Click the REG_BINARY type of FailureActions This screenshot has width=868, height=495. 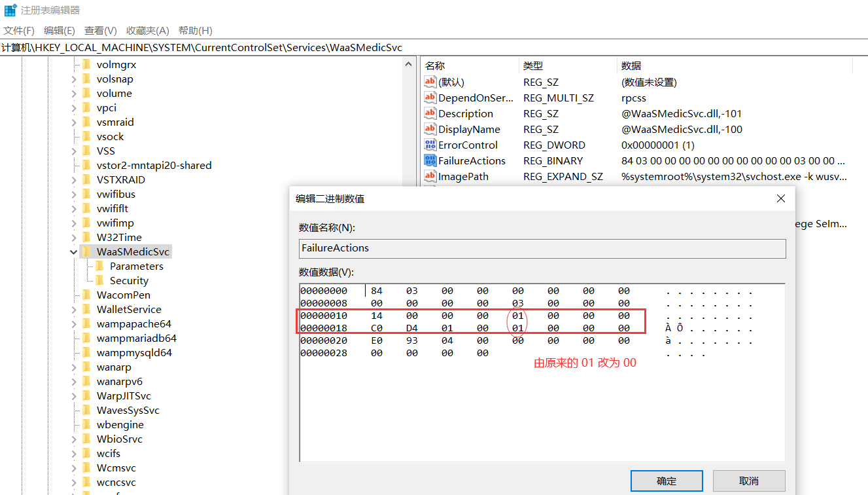(x=553, y=160)
